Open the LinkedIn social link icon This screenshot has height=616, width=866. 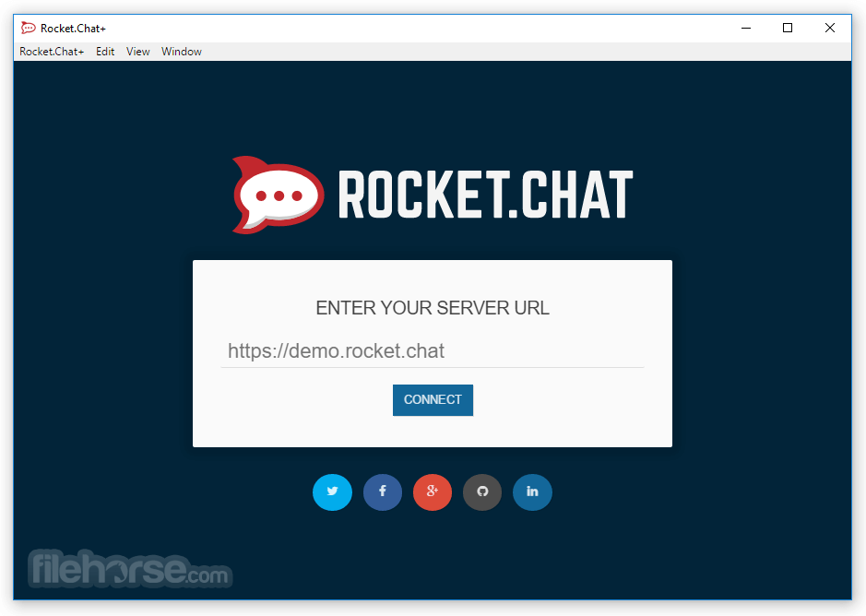pyautogui.click(x=532, y=492)
